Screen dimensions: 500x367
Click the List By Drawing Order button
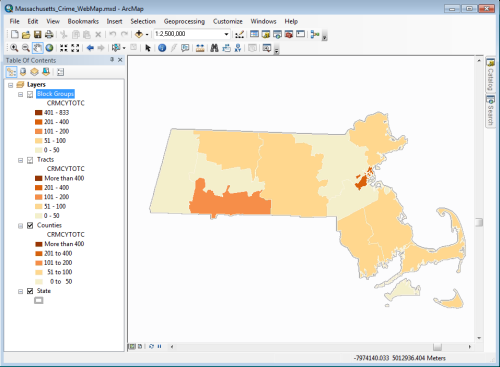click(11, 72)
